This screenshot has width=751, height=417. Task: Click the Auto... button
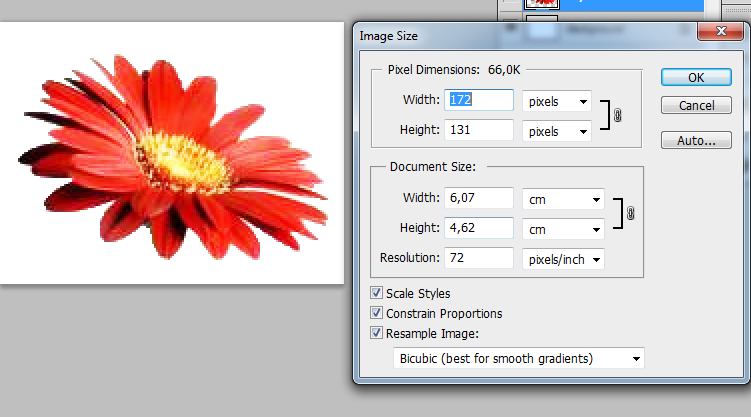tap(696, 141)
